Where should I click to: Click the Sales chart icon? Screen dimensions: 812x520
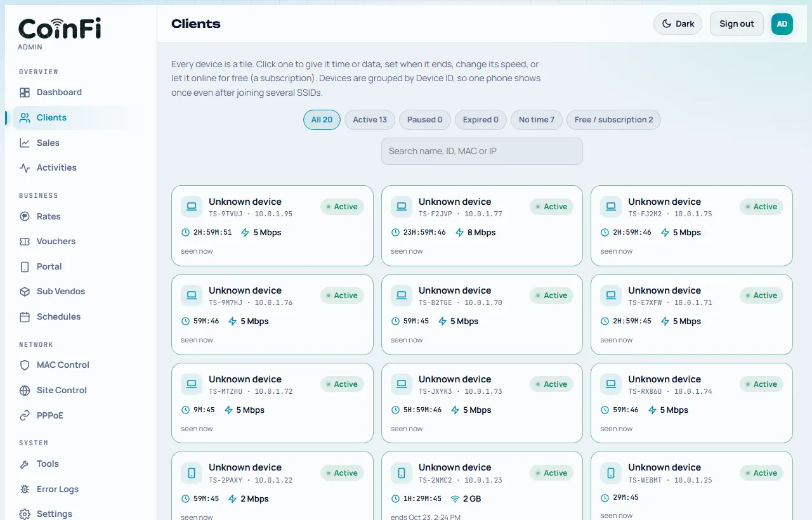pyautogui.click(x=25, y=143)
